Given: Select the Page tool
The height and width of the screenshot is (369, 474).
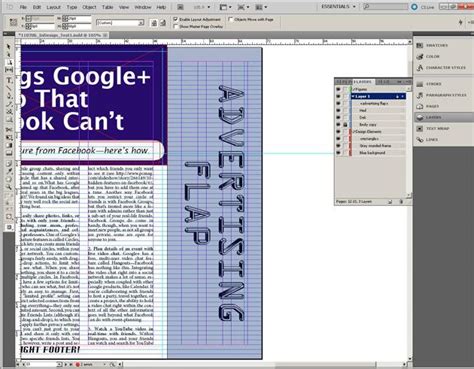Looking at the screenshot, I should 9,62.
